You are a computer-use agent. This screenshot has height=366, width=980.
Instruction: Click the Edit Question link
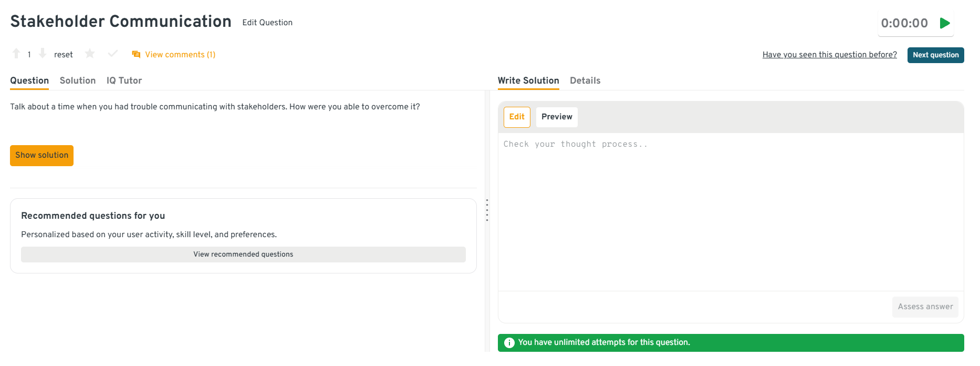(267, 23)
